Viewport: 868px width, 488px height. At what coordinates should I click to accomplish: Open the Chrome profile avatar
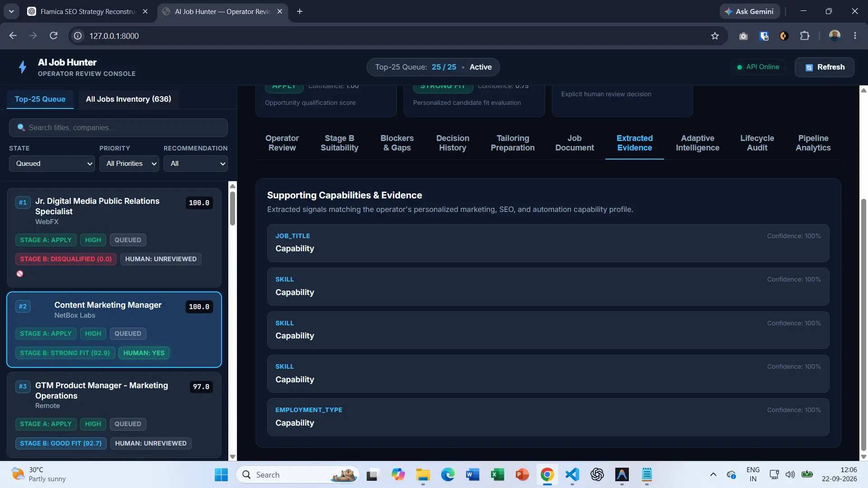[x=835, y=36]
